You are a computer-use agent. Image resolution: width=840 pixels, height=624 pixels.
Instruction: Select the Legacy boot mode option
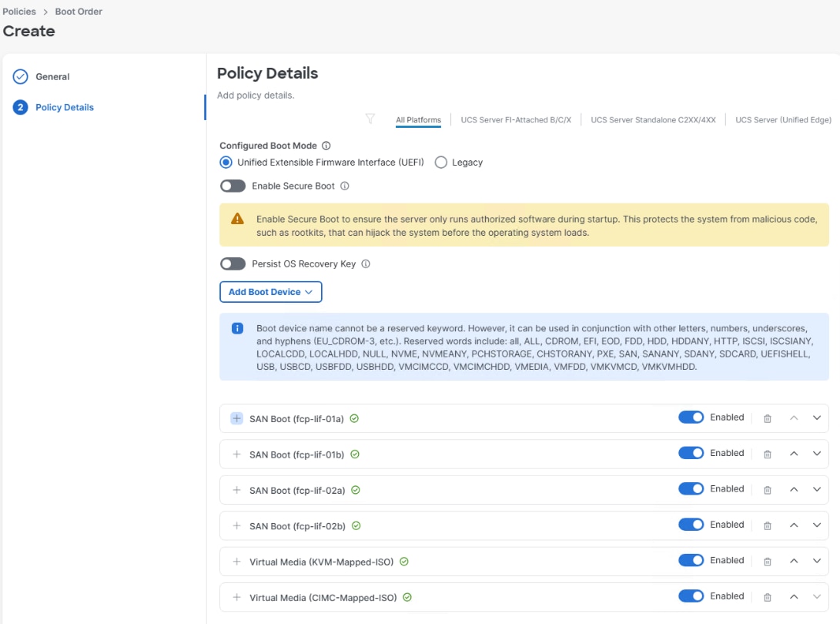(x=441, y=163)
